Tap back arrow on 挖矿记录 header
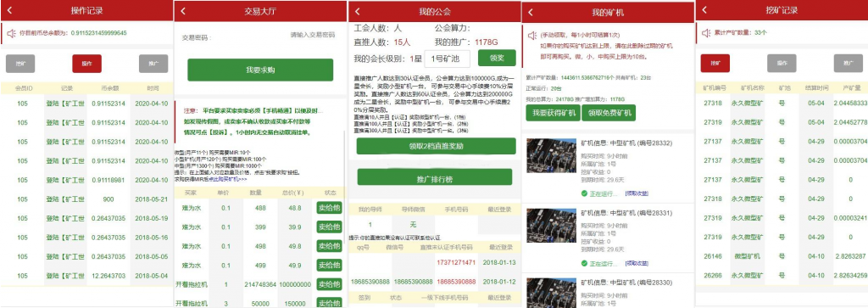868x308 pixels. (704, 10)
